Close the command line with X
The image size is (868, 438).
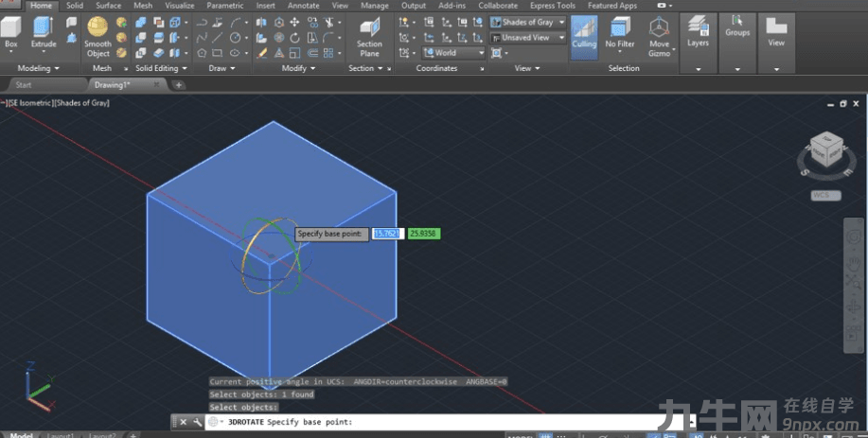[x=184, y=422]
